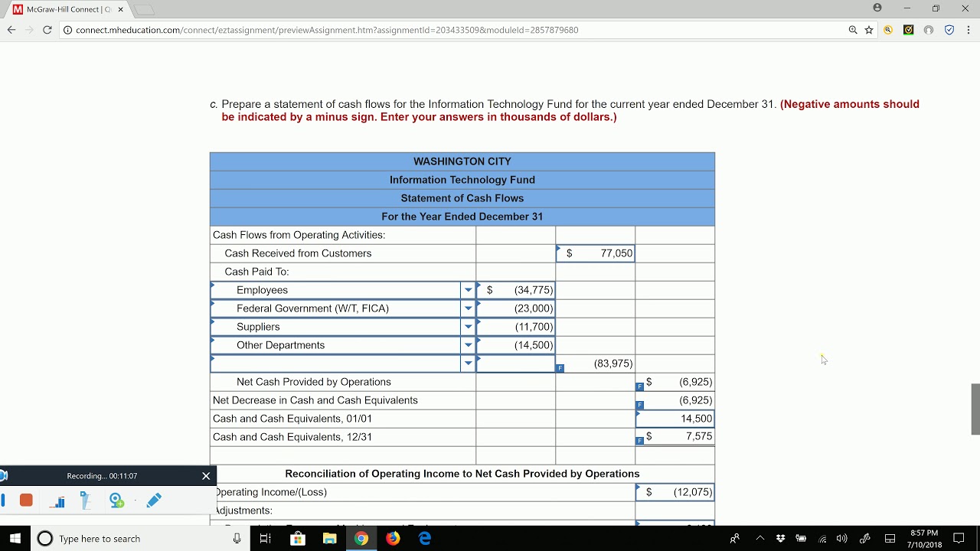
Task: Stop the recording with the orange square
Action: click(26, 500)
